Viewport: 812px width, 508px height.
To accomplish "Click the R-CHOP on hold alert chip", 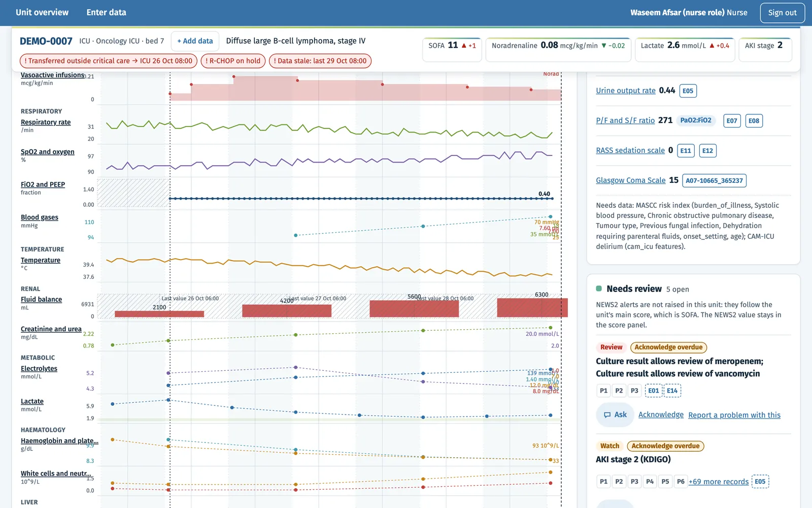I will pyautogui.click(x=233, y=61).
